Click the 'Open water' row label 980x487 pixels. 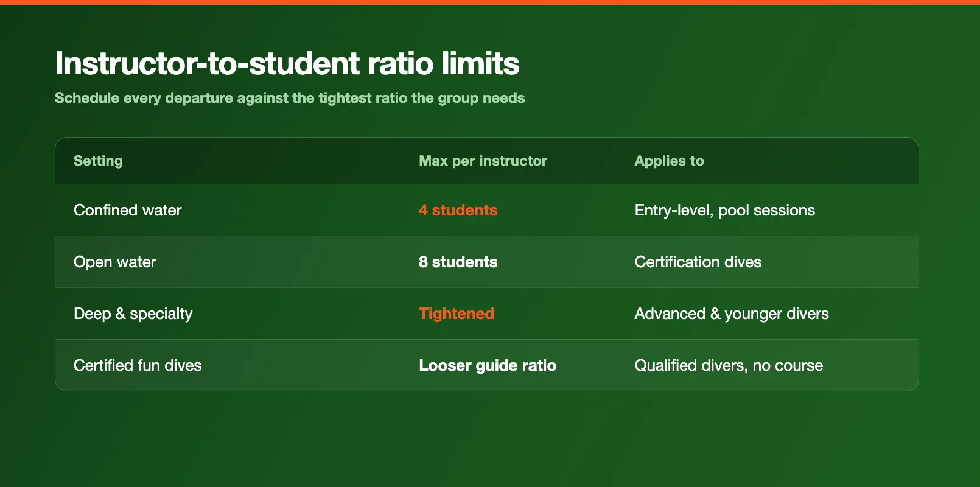point(115,262)
